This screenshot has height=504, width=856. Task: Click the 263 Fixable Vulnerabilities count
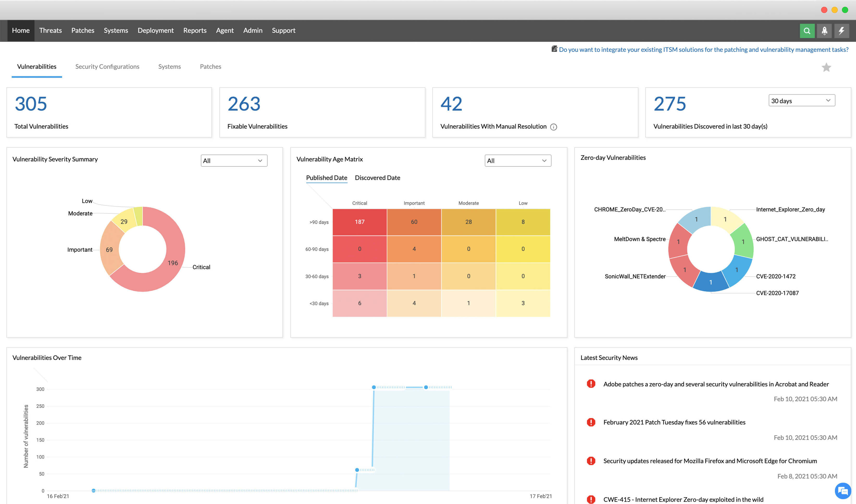[244, 104]
